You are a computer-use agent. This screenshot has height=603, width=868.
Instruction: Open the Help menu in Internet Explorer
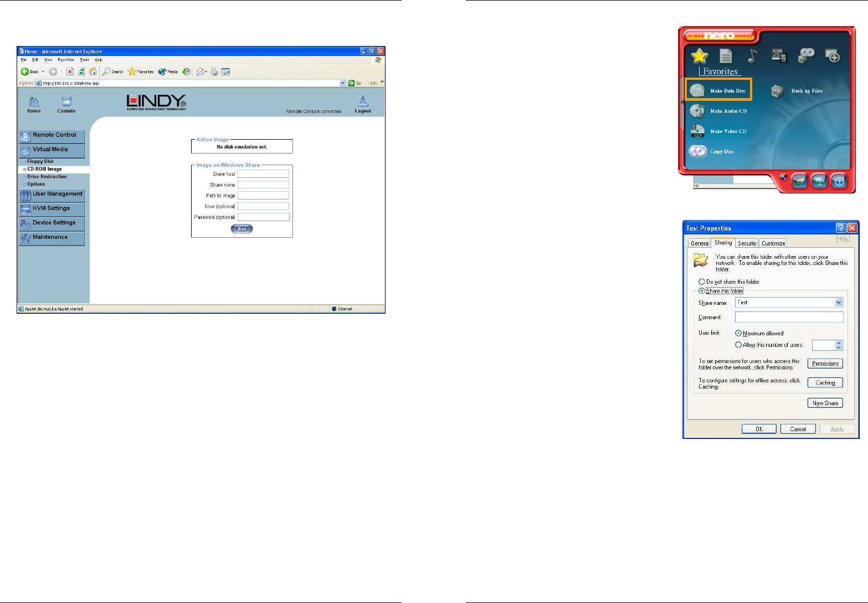coord(98,60)
